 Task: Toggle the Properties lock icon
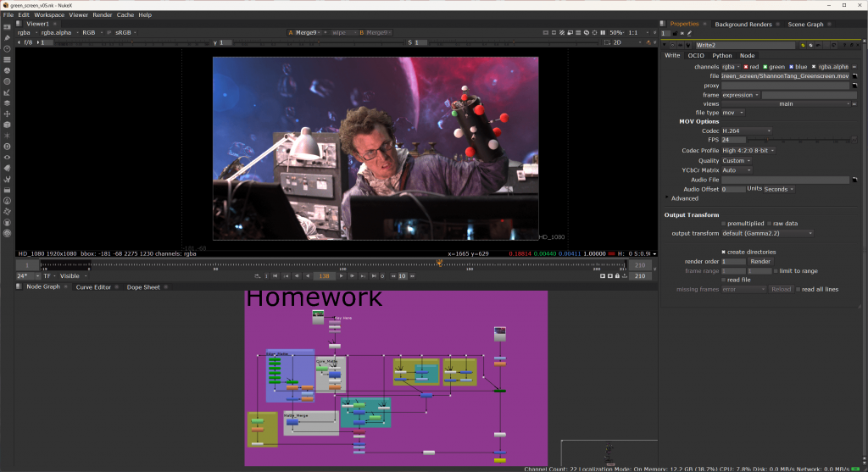[675, 34]
